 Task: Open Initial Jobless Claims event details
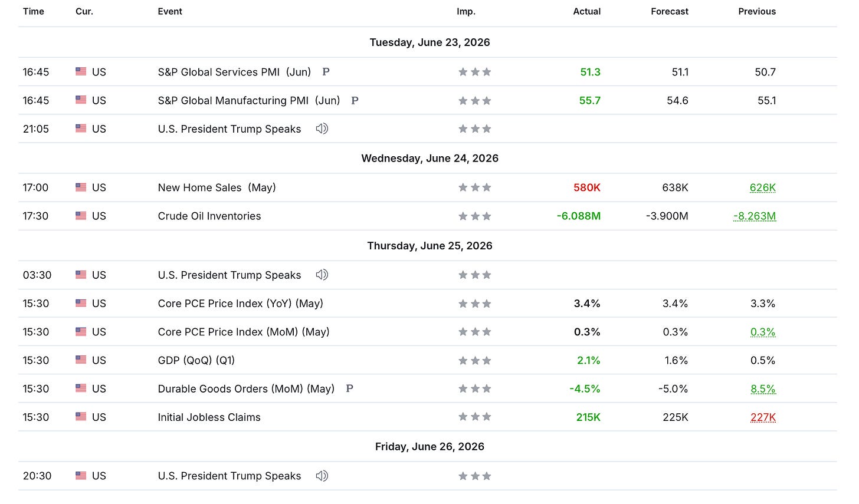click(x=209, y=417)
